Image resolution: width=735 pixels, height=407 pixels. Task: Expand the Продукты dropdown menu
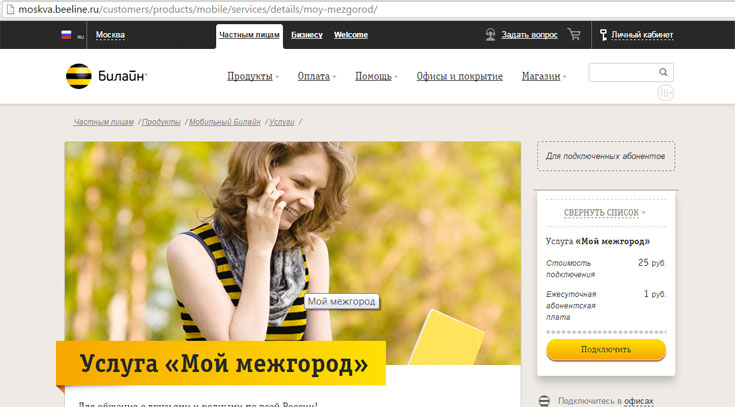[x=252, y=76]
